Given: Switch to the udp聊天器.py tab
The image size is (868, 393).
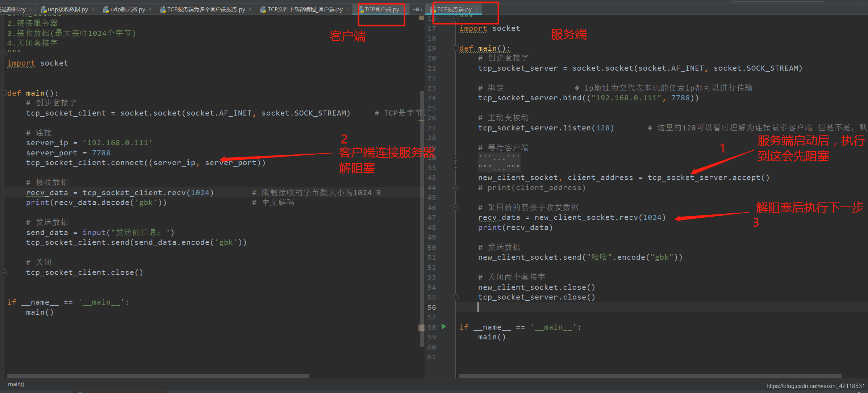Looking at the screenshot, I should (128, 9).
